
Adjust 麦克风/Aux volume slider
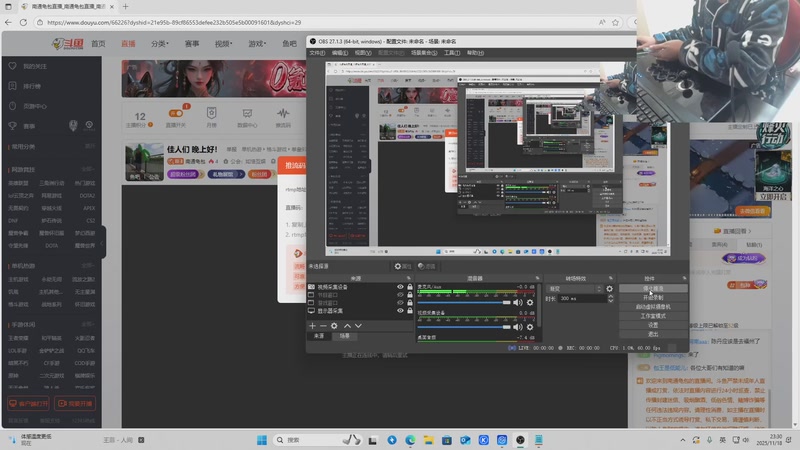464,303
